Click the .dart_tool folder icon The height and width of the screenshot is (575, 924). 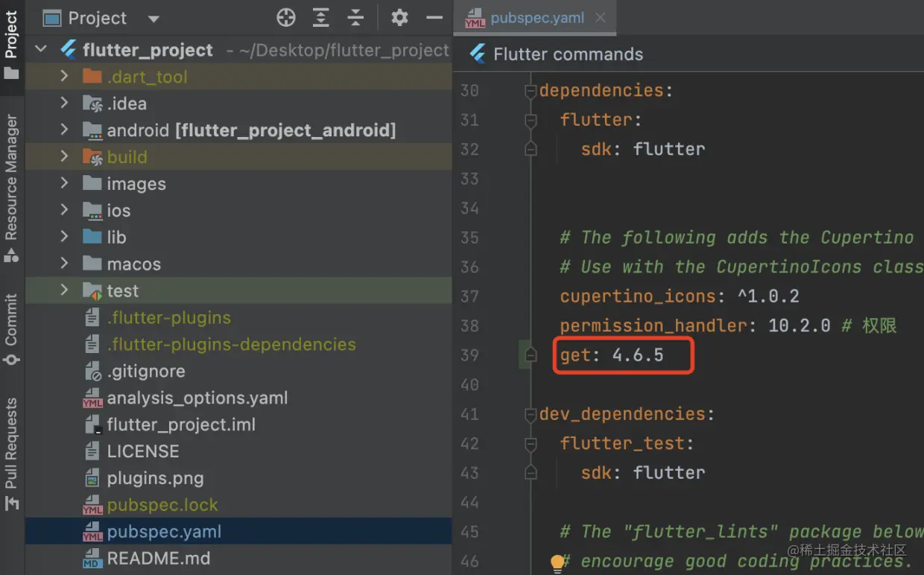[92, 76]
